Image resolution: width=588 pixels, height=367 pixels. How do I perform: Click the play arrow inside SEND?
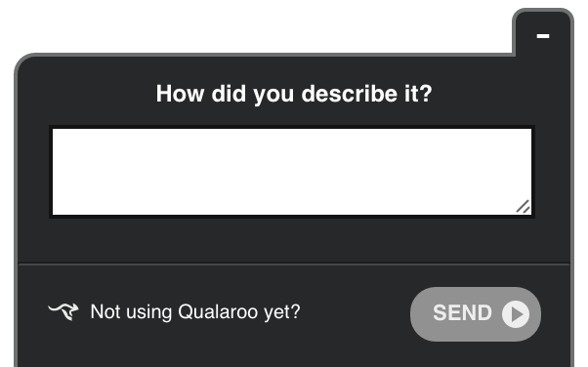(516, 314)
